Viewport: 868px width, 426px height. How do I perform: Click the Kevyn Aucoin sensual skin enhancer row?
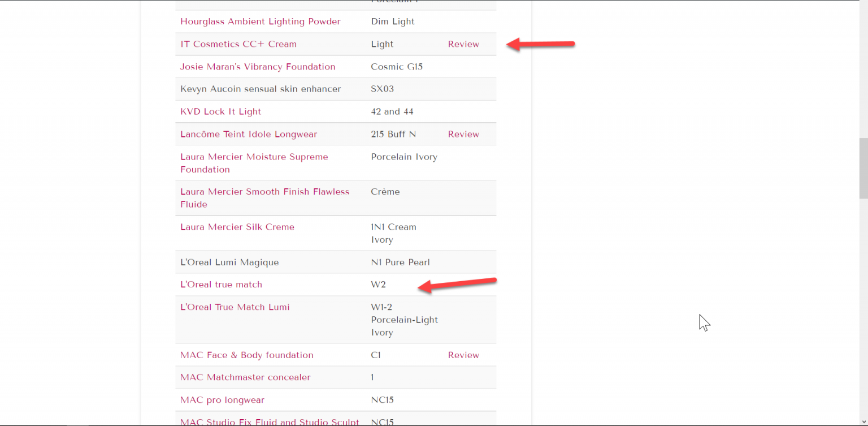click(x=260, y=89)
